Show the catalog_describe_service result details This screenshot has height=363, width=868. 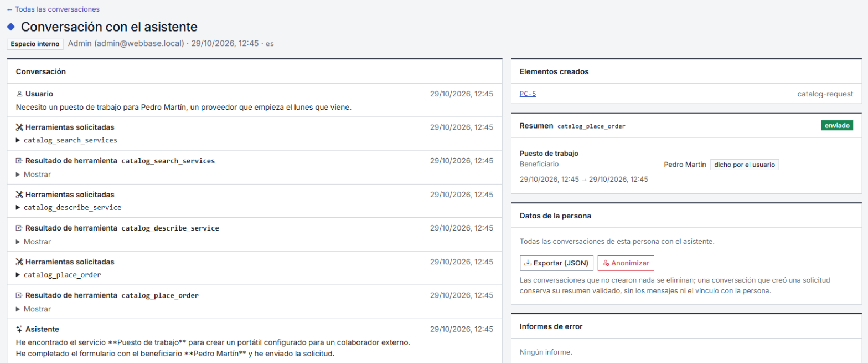click(x=33, y=242)
